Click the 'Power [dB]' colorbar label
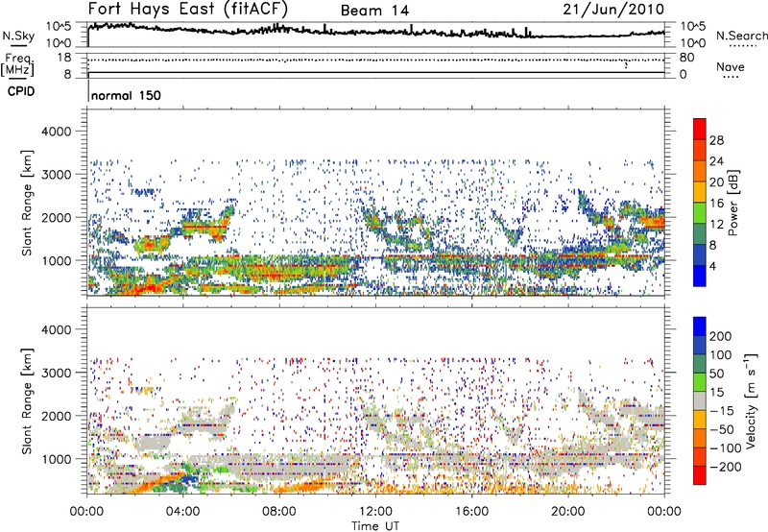Image resolution: width=768 pixels, height=532 pixels. pos(732,203)
